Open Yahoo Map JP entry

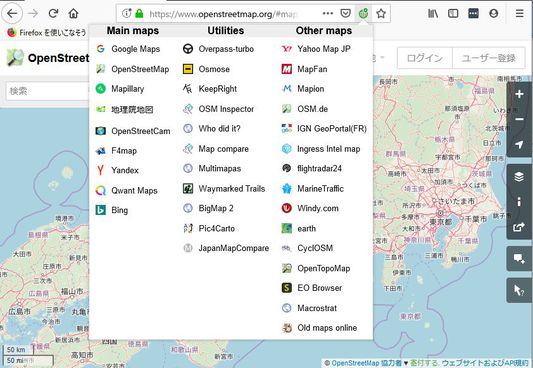[316, 49]
